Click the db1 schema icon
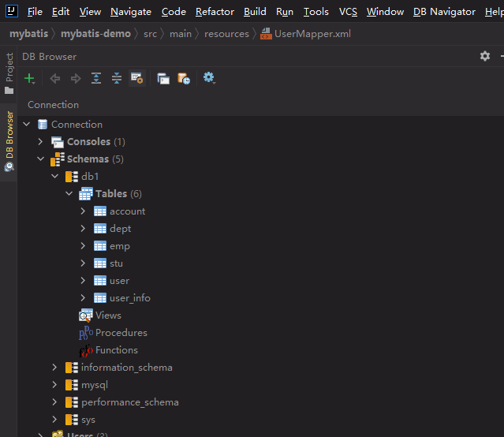Image resolution: width=504 pixels, height=437 pixels. [72, 177]
